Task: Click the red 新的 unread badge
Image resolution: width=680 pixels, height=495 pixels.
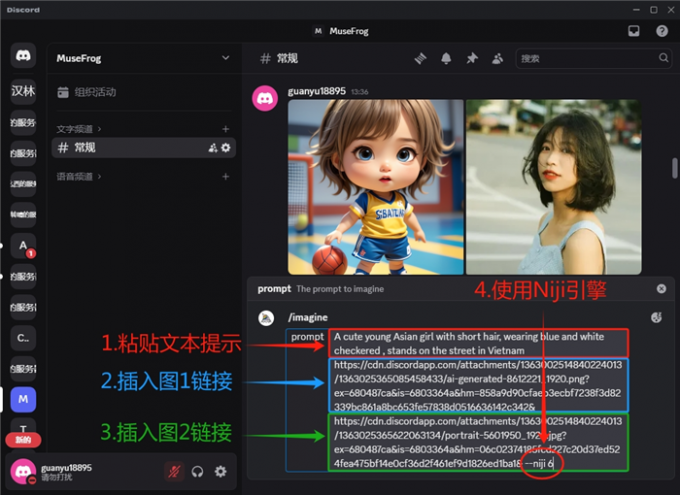Action: click(23, 440)
